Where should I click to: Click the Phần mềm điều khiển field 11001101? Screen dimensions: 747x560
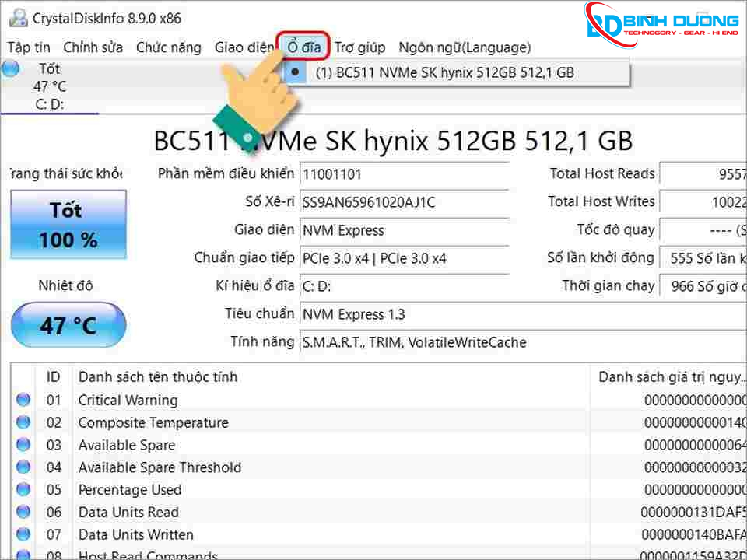[x=405, y=174]
